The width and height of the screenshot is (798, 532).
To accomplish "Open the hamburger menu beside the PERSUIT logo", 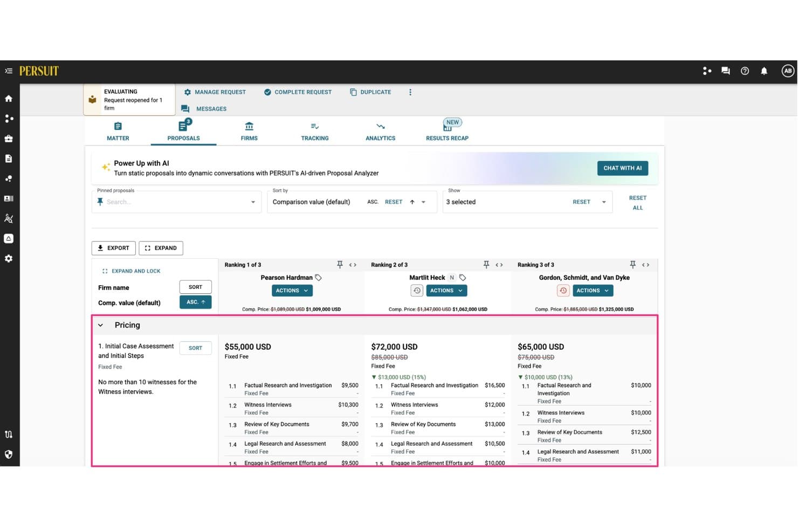I will pyautogui.click(x=9, y=71).
